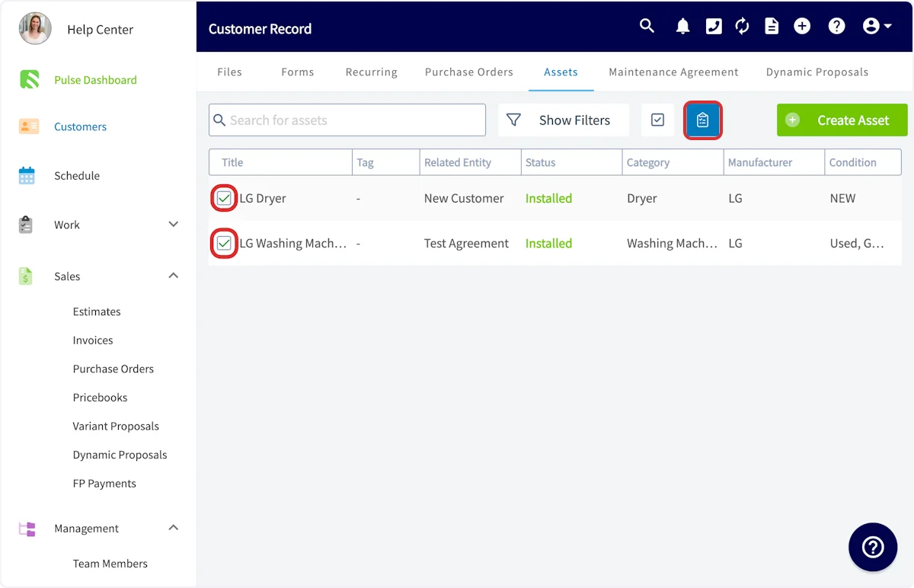Click the Work clipboard icon in sidebar

pos(26,225)
